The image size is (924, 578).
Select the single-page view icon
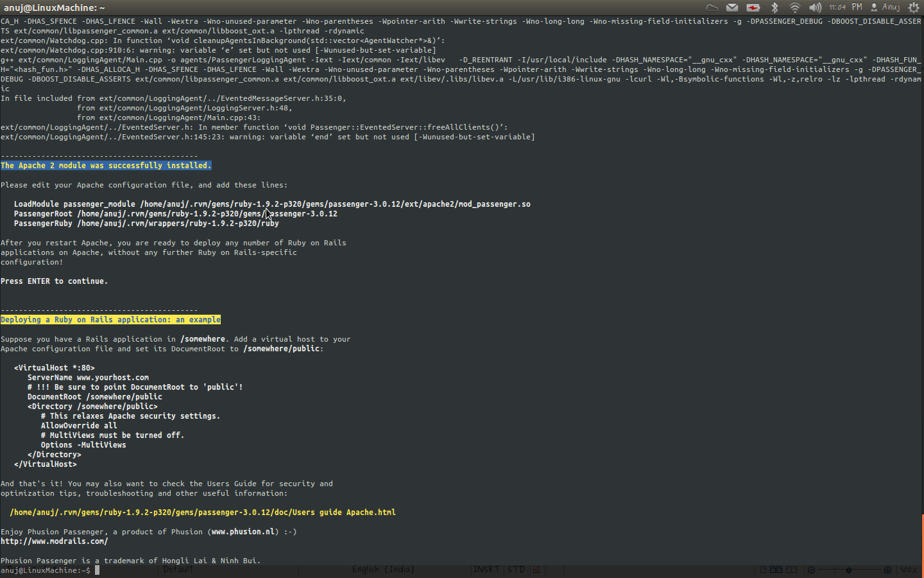tap(763, 569)
